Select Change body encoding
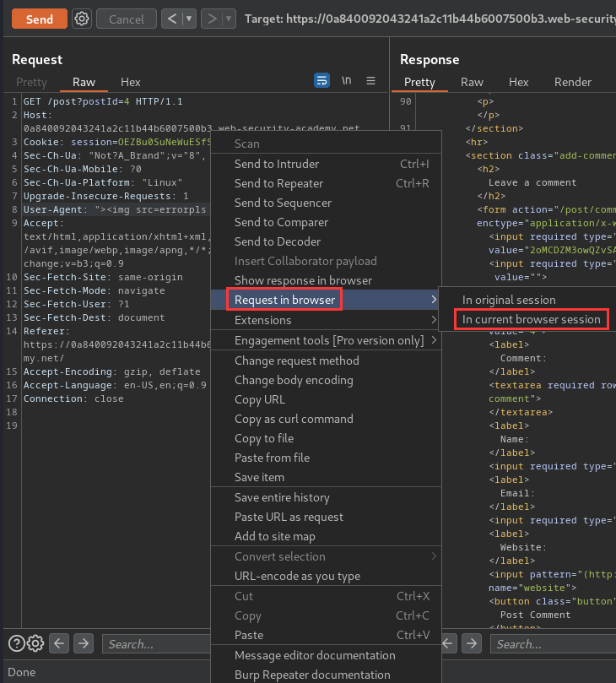The width and height of the screenshot is (616, 683). pos(326,380)
